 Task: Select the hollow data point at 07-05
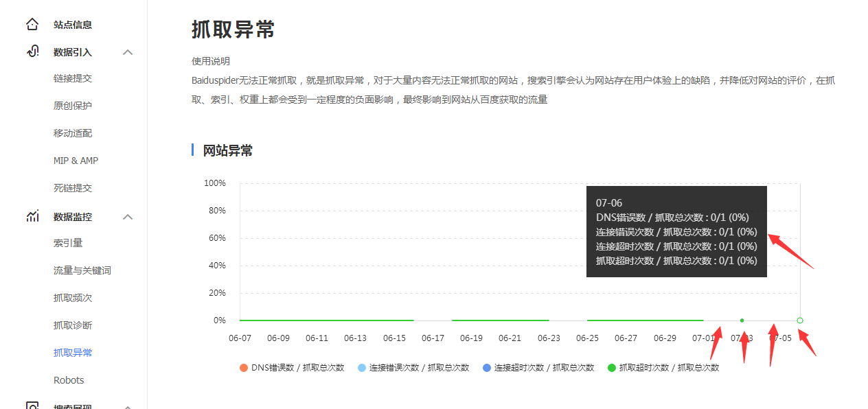point(799,320)
